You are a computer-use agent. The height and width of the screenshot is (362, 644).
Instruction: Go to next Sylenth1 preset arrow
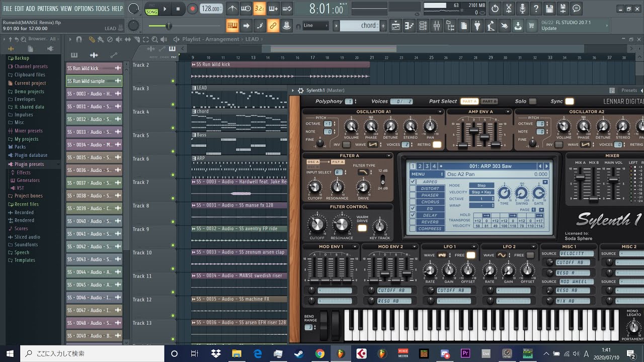coord(546,166)
